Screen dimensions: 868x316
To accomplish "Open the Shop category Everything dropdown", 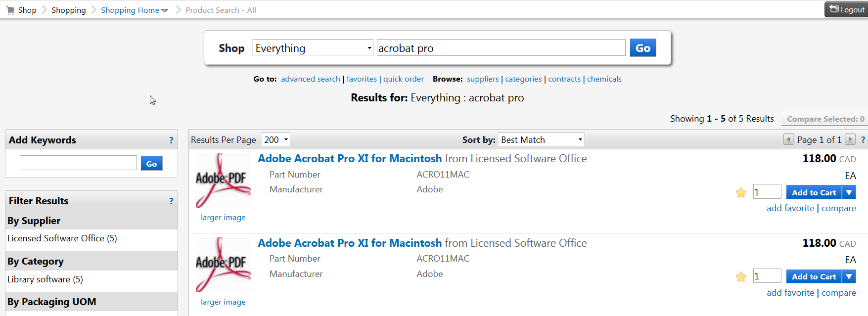I will click(x=313, y=48).
